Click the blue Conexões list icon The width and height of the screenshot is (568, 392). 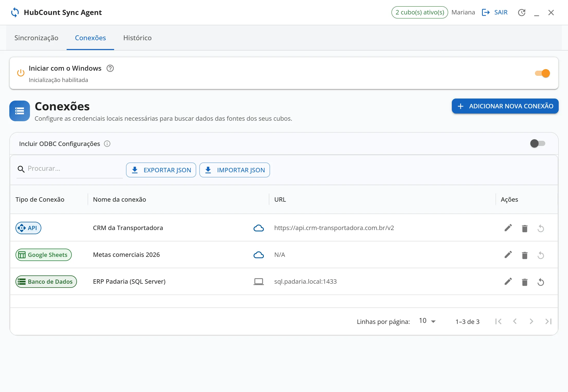coord(20,111)
